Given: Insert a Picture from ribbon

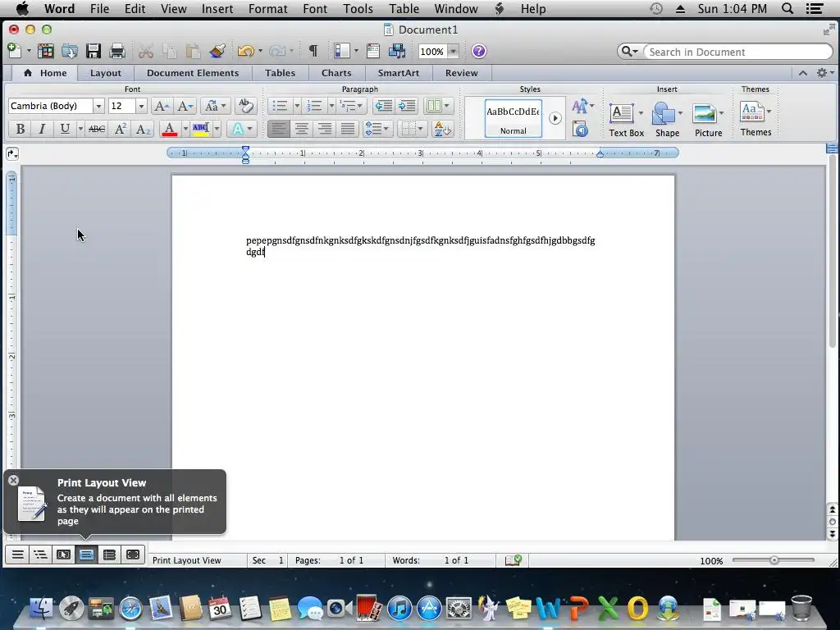Looking at the screenshot, I should point(708,120).
